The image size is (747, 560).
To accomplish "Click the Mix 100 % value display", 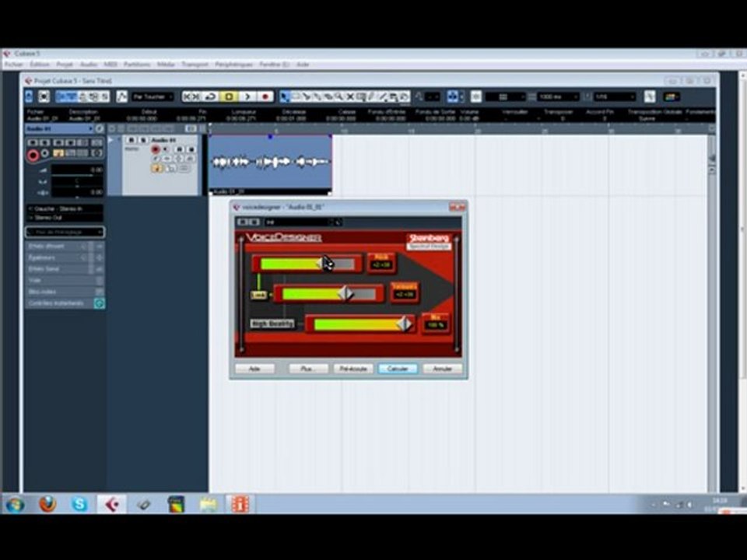I will point(436,324).
